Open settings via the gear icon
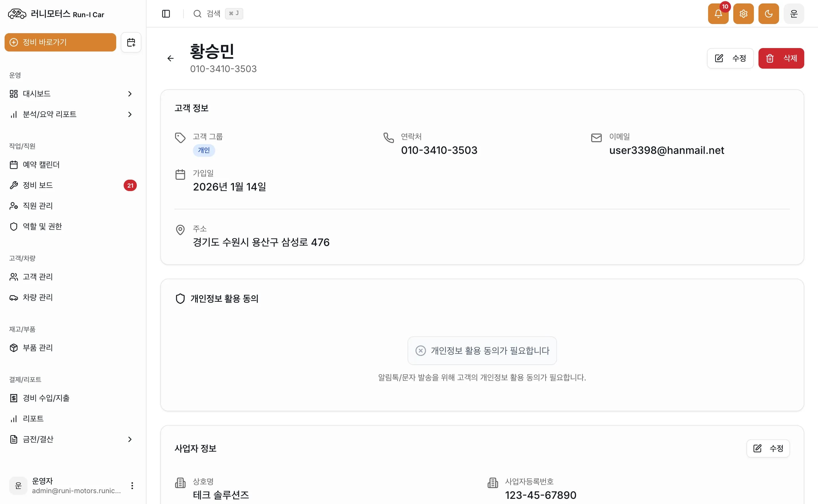Screen dimensions: 818x504 743,14
